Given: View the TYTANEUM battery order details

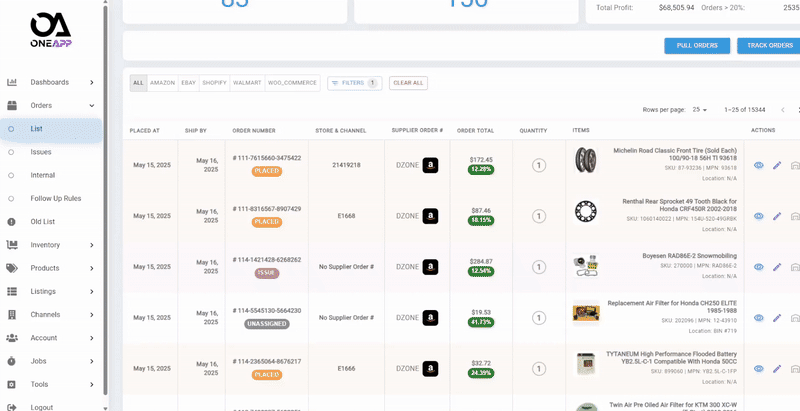Looking at the screenshot, I should 759,368.
